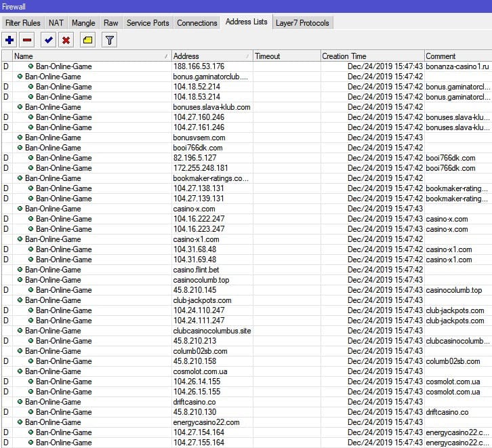Viewport: 492px width, 448px height.
Task: Click address 45.8.210.158
Action: 195,361
